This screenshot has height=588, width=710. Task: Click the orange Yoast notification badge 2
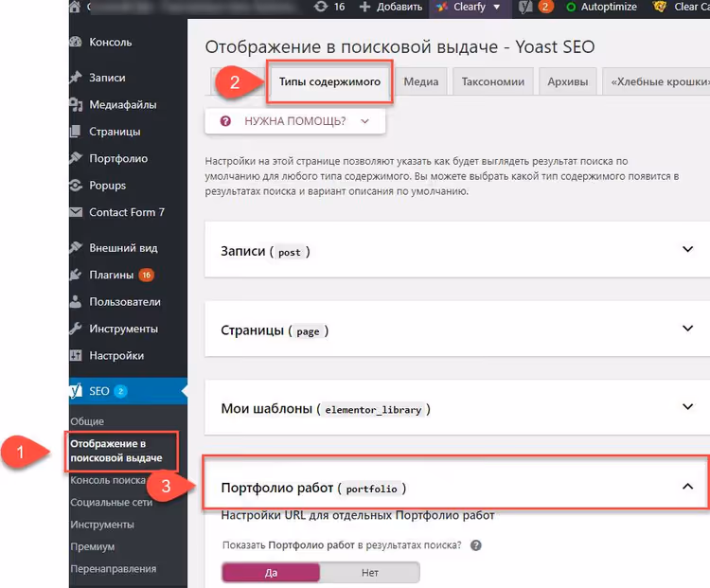point(545,7)
